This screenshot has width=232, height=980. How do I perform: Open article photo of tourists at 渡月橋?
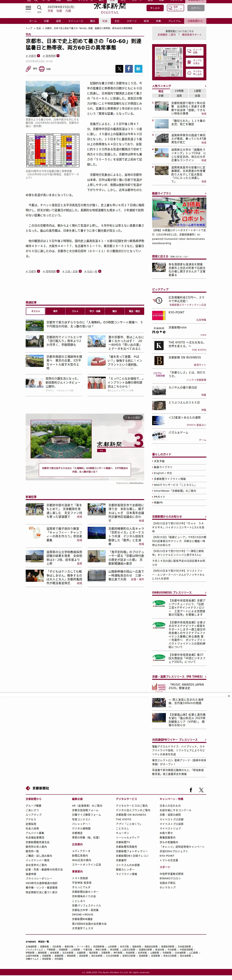[x=53, y=99]
